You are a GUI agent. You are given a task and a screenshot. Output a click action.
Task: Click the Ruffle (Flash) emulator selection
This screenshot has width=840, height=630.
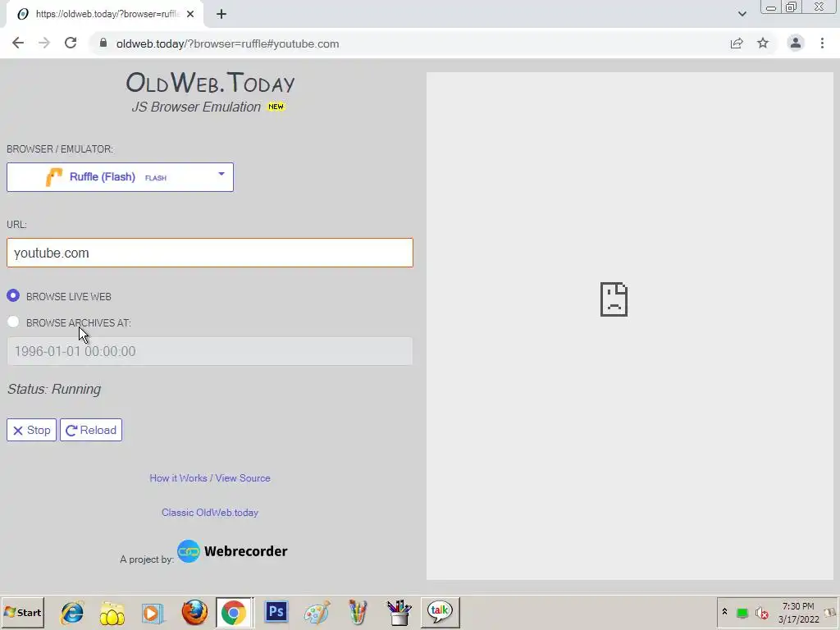[120, 177]
